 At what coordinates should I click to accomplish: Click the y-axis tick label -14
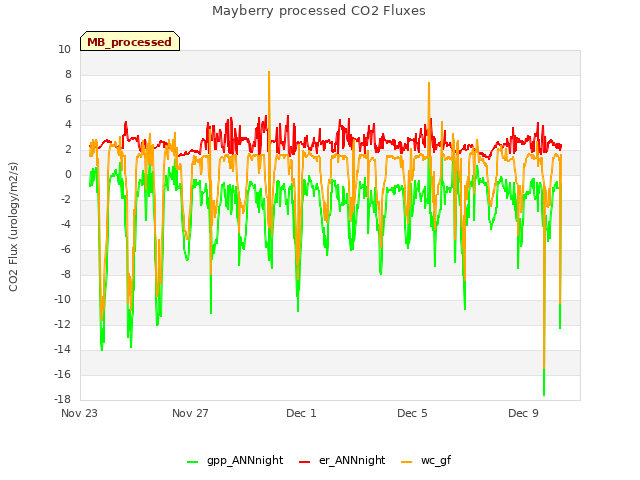click(x=62, y=349)
